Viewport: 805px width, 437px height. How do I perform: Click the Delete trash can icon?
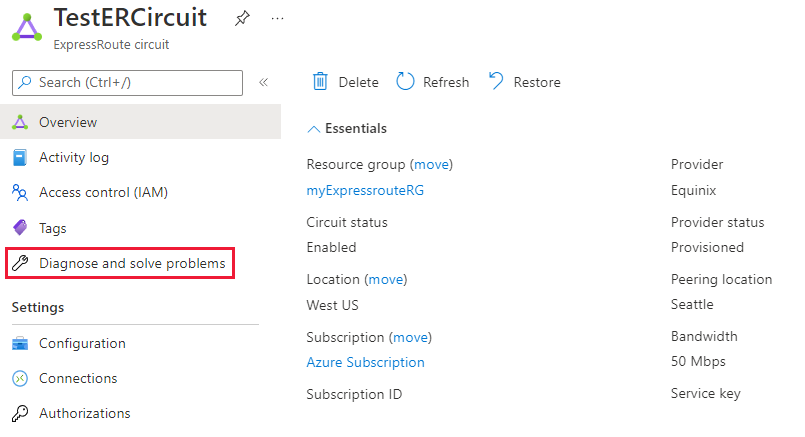pos(320,82)
